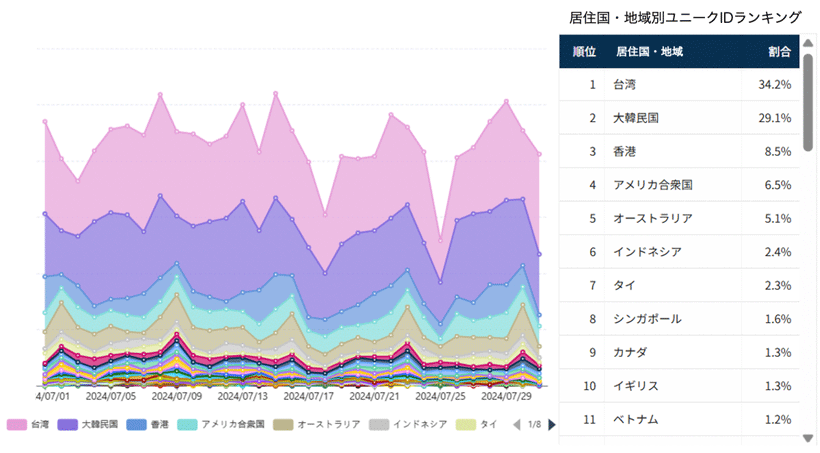Toggle the 香港 legend series
The height and width of the screenshot is (453, 820).
point(147,424)
